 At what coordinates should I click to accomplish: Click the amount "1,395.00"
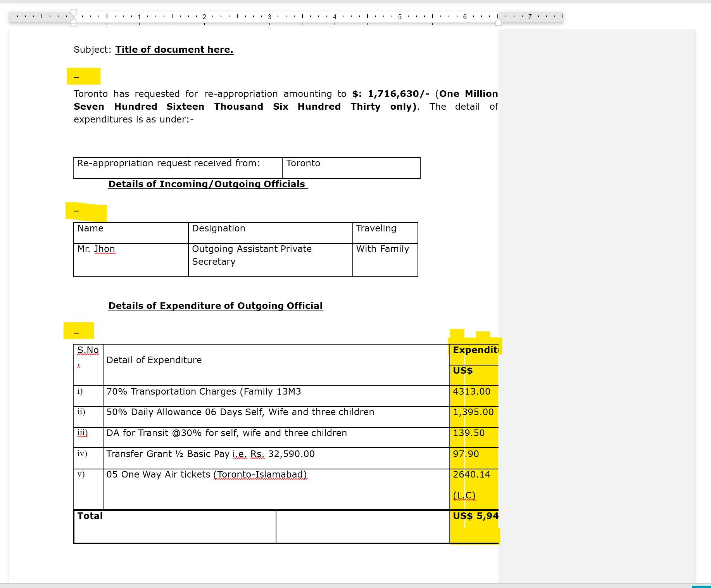(473, 412)
